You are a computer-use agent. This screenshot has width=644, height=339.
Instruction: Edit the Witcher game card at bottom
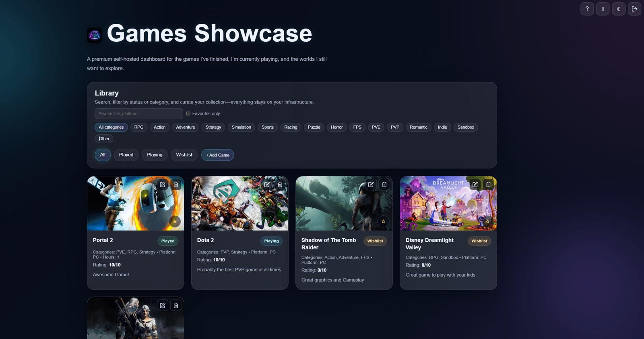click(x=163, y=306)
